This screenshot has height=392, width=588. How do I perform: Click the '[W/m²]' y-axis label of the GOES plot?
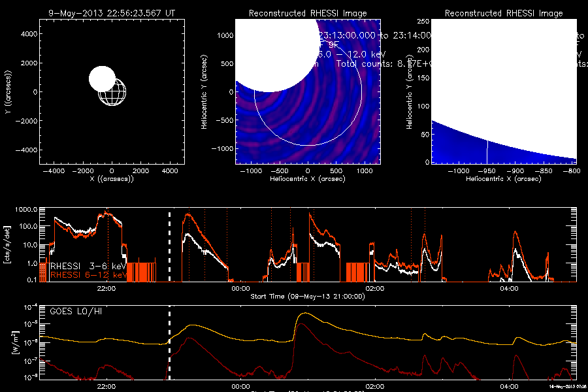14,342
